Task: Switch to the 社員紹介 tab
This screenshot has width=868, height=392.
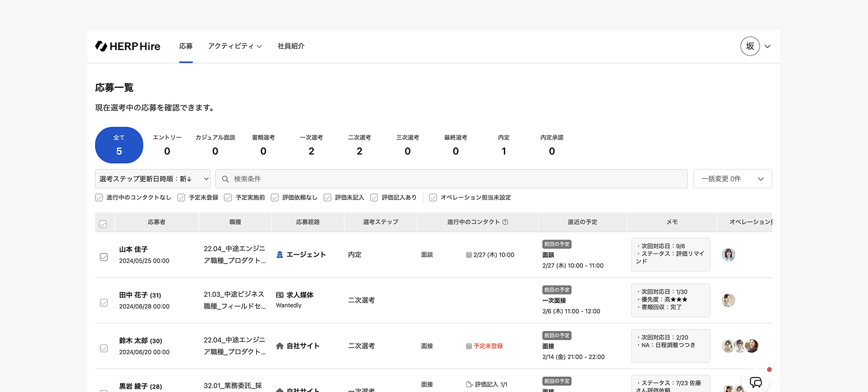Action: (x=291, y=46)
